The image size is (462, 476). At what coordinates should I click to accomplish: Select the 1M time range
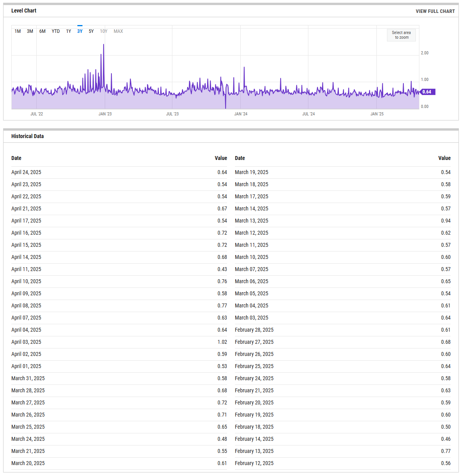click(x=18, y=31)
